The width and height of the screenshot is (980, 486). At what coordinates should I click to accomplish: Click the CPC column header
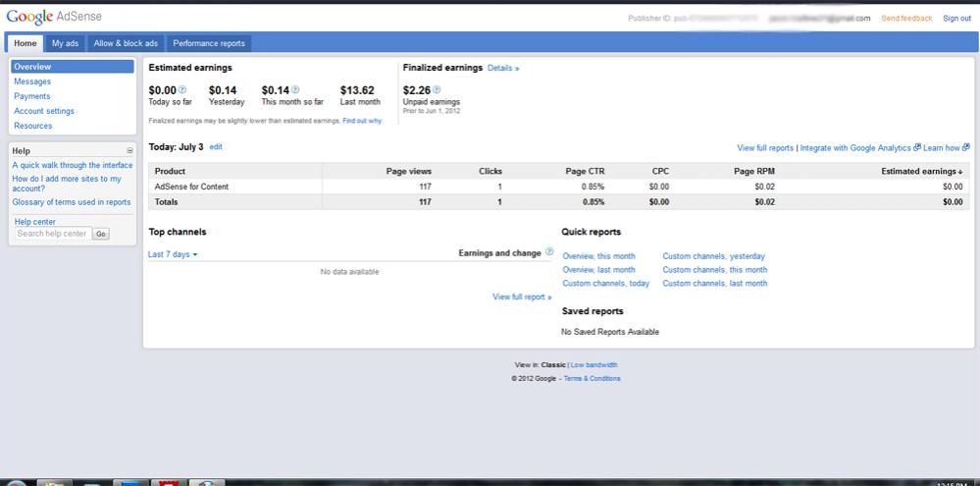(x=660, y=172)
